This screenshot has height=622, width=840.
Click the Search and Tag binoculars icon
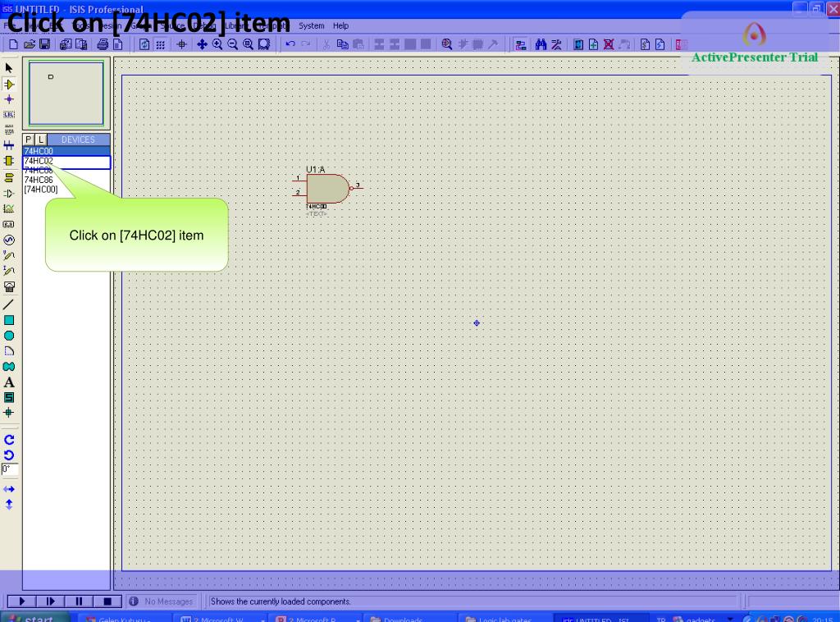pos(541,44)
